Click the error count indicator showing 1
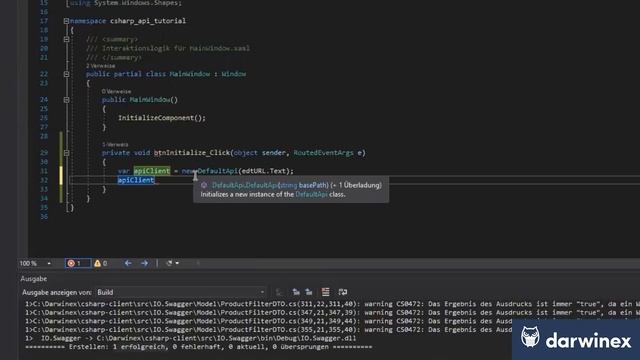 click(x=78, y=263)
